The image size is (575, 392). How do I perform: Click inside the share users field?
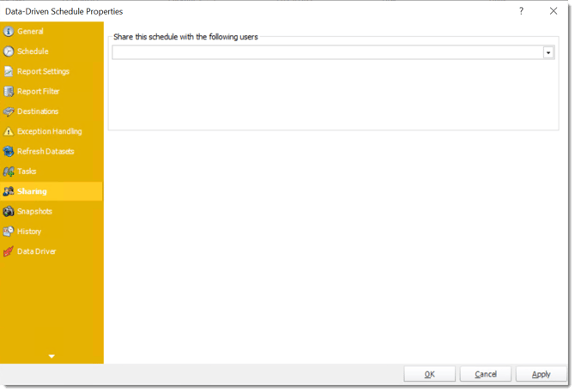[328, 53]
